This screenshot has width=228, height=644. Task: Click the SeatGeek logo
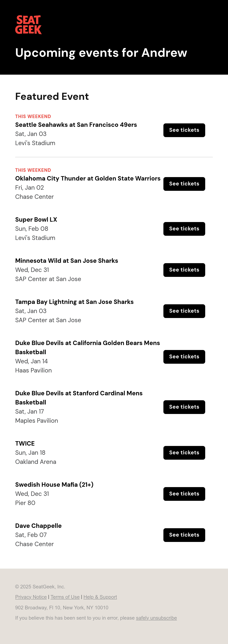(x=28, y=25)
